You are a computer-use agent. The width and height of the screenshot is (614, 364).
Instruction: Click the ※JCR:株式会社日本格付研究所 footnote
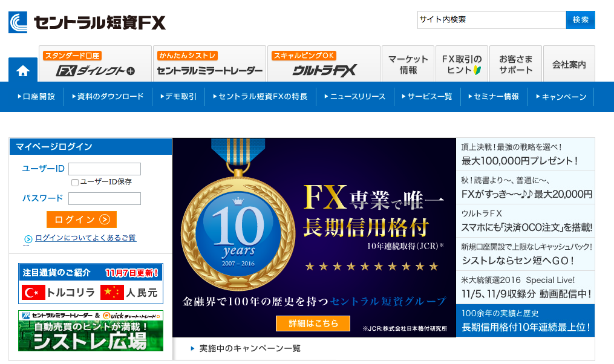405,328
